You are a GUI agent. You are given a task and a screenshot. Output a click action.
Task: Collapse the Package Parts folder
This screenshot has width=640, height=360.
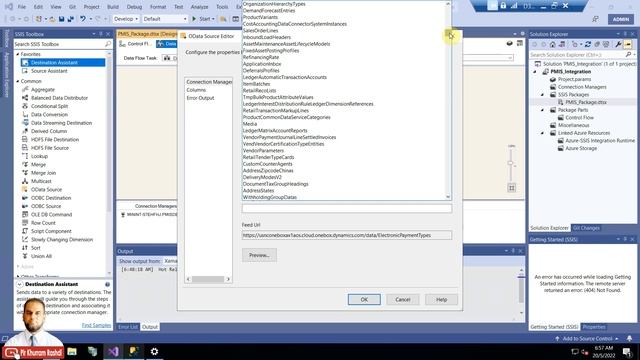tap(542, 110)
